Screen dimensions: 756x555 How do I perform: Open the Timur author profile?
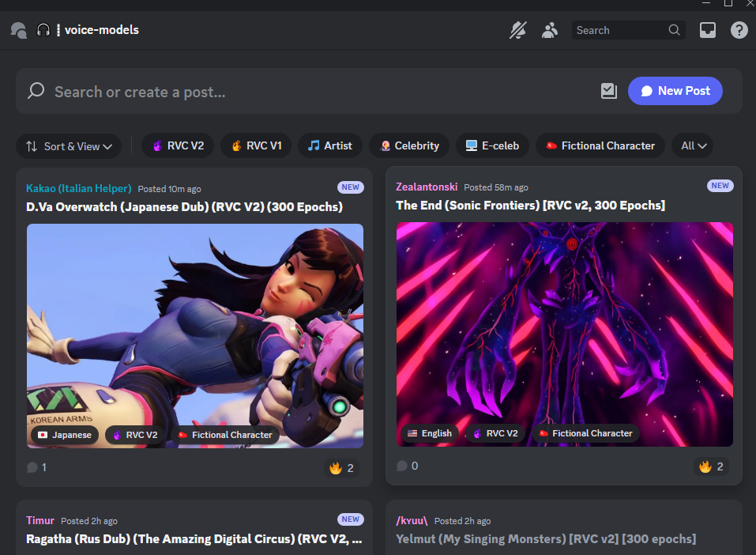coord(40,520)
